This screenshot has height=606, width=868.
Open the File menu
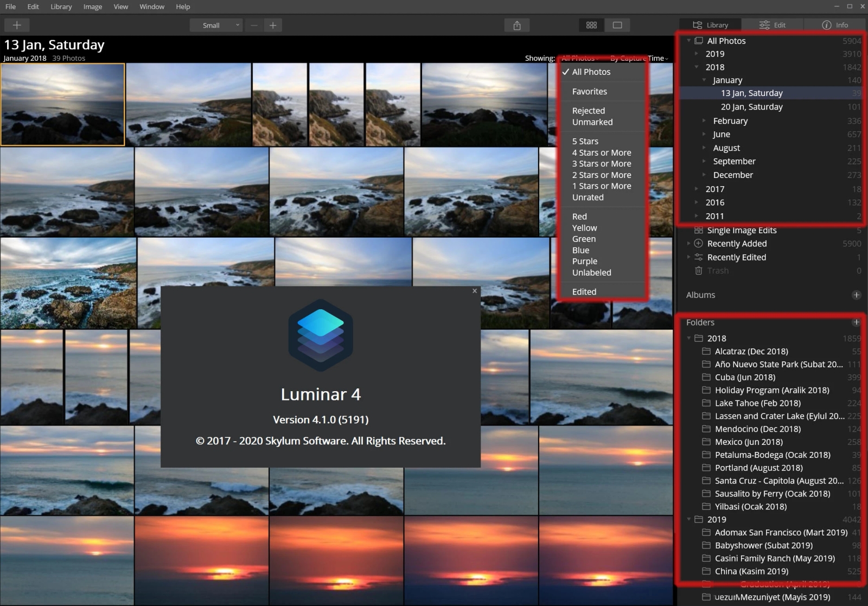click(x=10, y=7)
